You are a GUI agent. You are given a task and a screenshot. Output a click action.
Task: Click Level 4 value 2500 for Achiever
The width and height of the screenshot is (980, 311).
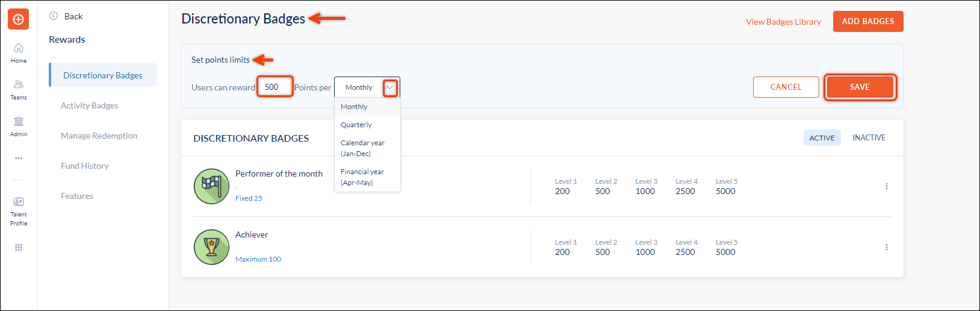(685, 252)
